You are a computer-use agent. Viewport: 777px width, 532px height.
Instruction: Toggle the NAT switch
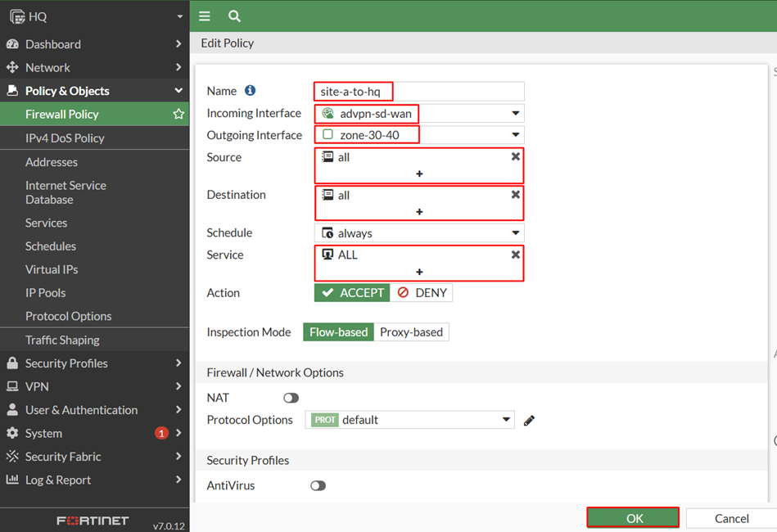291,399
